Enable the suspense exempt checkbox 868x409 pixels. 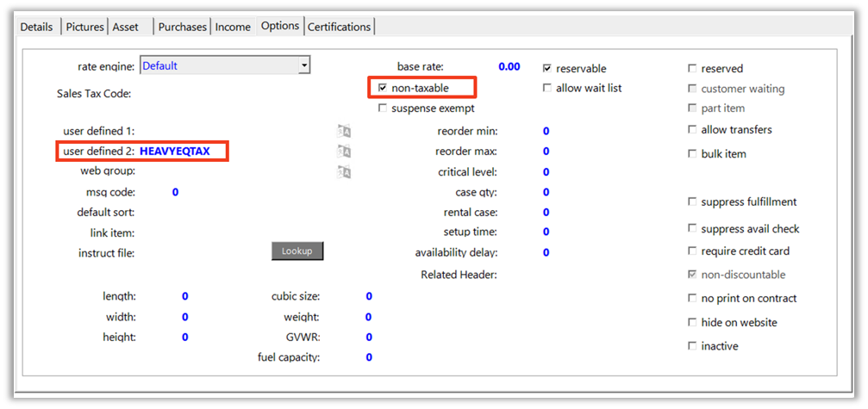pyautogui.click(x=383, y=108)
